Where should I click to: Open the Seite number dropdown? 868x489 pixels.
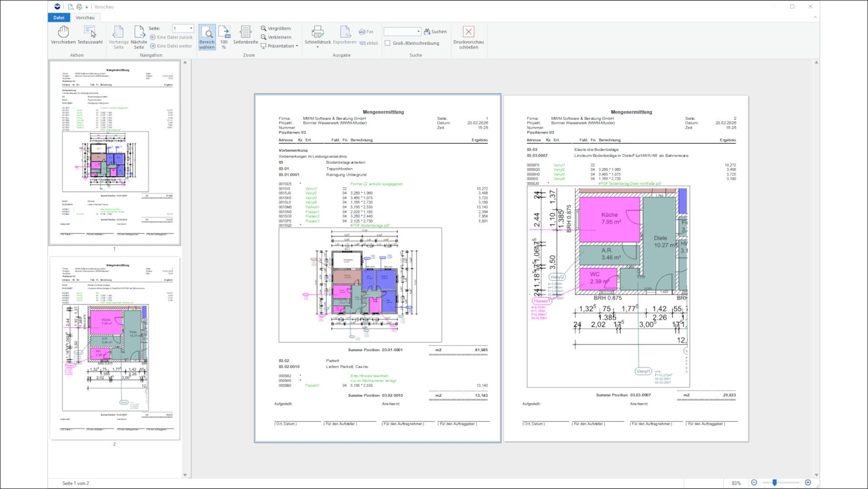tap(191, 28)
